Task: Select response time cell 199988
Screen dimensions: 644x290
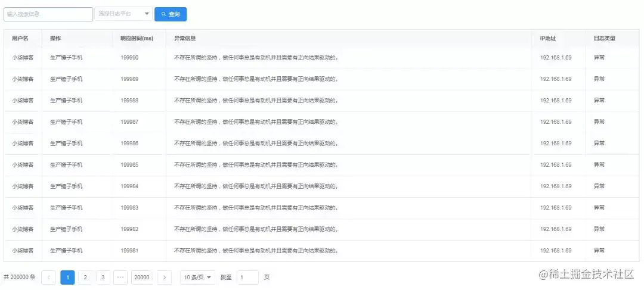Action: pyautogui.click(x=129, y=100)
